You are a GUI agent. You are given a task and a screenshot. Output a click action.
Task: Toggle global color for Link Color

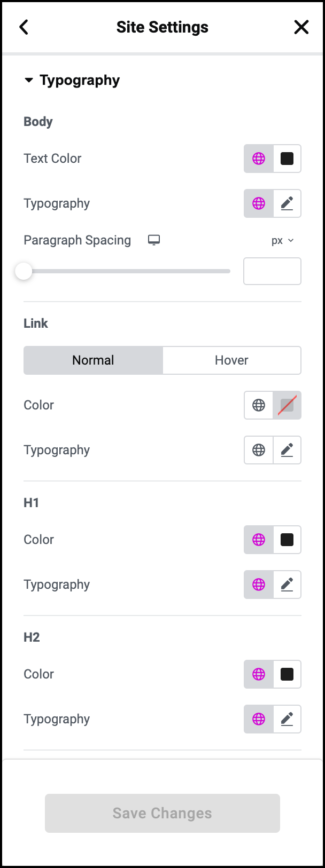tap(259, 405)
